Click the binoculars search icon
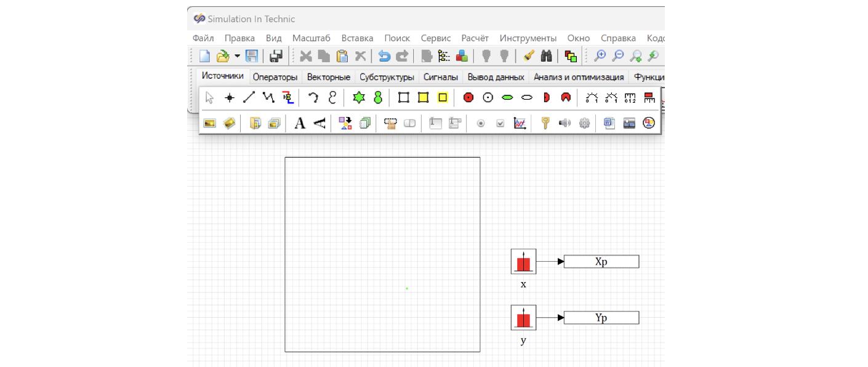This screenshot has width=868, height=367. tap(546, 56)
